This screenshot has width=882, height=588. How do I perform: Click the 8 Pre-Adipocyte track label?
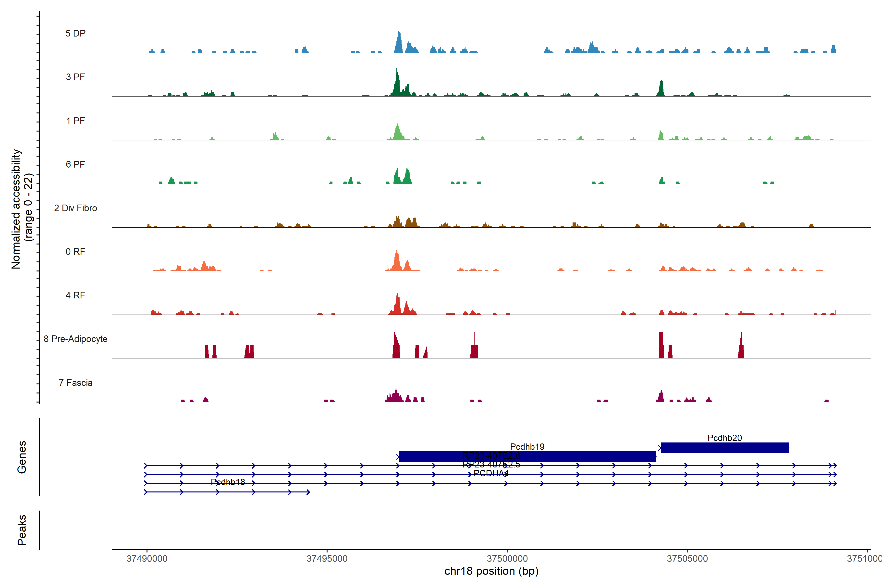pos(75,339)
